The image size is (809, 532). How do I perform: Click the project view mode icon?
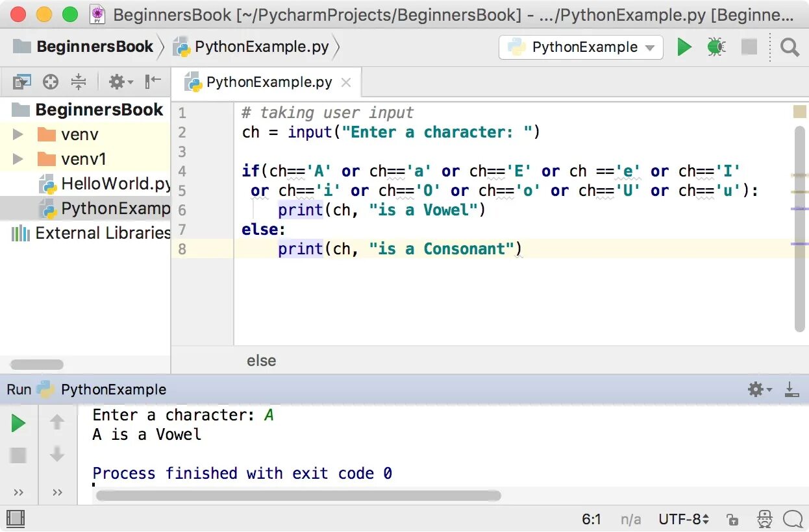click(x=22, y=82)
